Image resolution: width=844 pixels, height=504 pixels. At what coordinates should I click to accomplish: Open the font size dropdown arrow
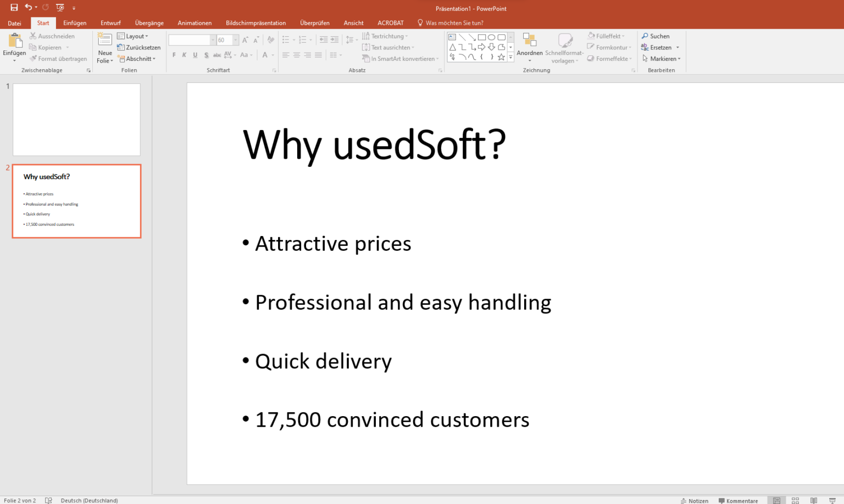click(x=235, y=40)
